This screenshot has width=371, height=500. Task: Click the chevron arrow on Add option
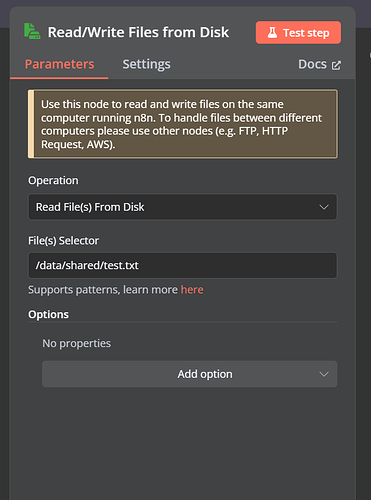[x=324, y=374]
